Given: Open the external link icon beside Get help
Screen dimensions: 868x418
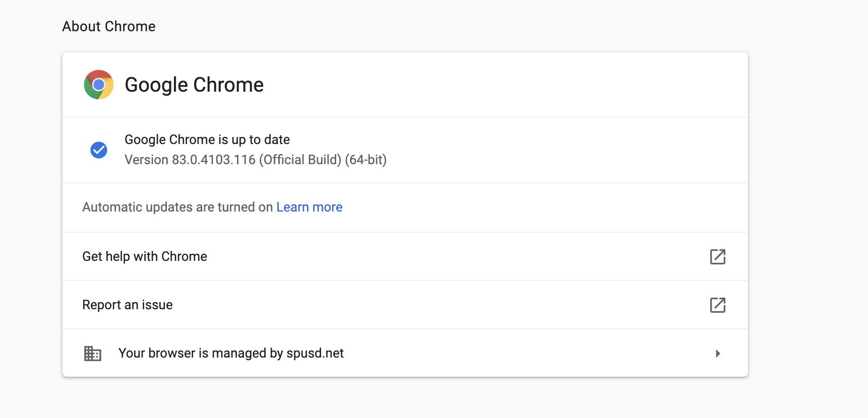Looking at the screenshot, I should pyautogui.click(x=717, y=257).
